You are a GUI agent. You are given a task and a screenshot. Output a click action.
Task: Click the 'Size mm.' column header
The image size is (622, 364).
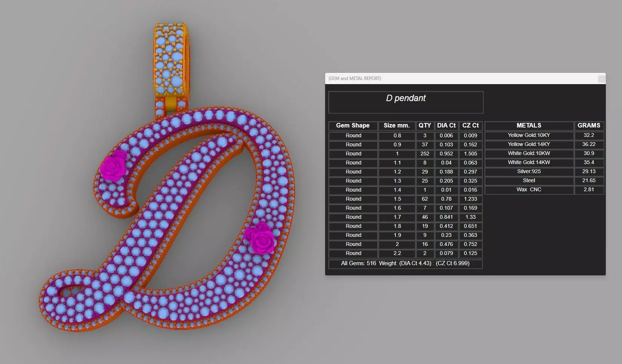click(x=397, y=126)
